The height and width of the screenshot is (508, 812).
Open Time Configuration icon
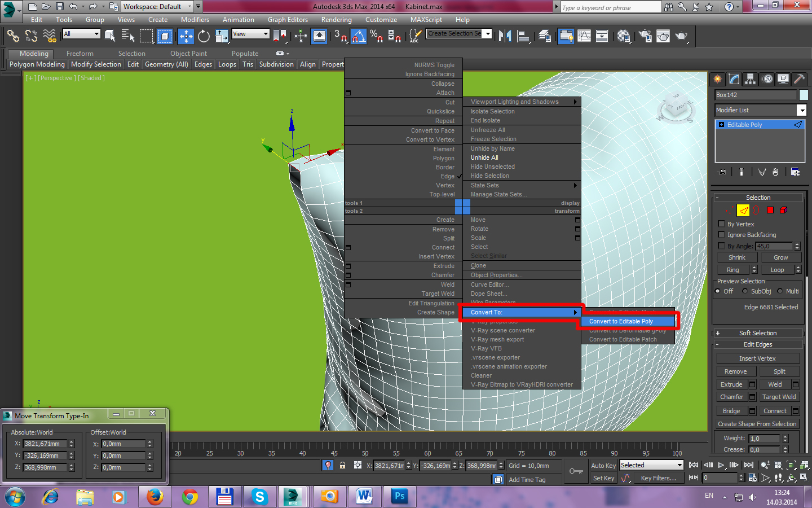pyautogui.click(x=752, y=478)
